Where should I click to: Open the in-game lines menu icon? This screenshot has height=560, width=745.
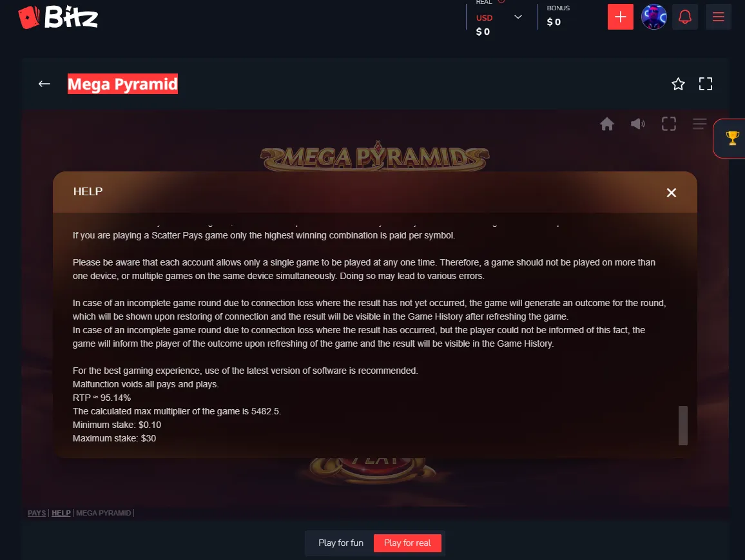tap(699, 124)
